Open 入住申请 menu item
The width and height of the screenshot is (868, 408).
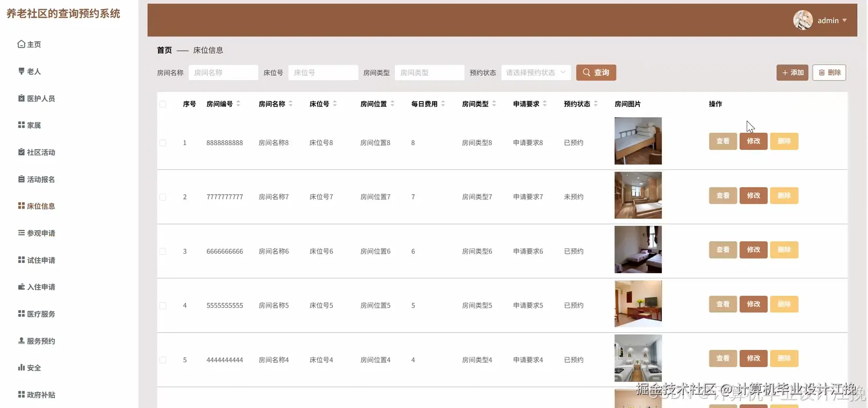coord(41,287)
